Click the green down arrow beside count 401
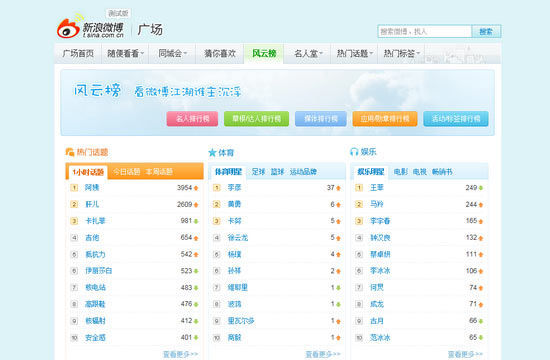This screenshot has width=550, height=360. 196,338
